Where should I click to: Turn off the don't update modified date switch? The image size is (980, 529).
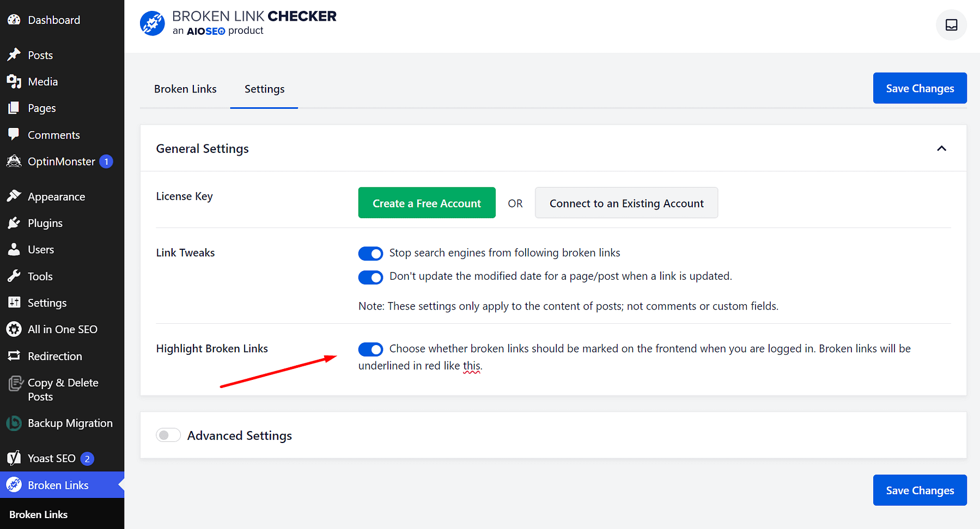[370, 277]
